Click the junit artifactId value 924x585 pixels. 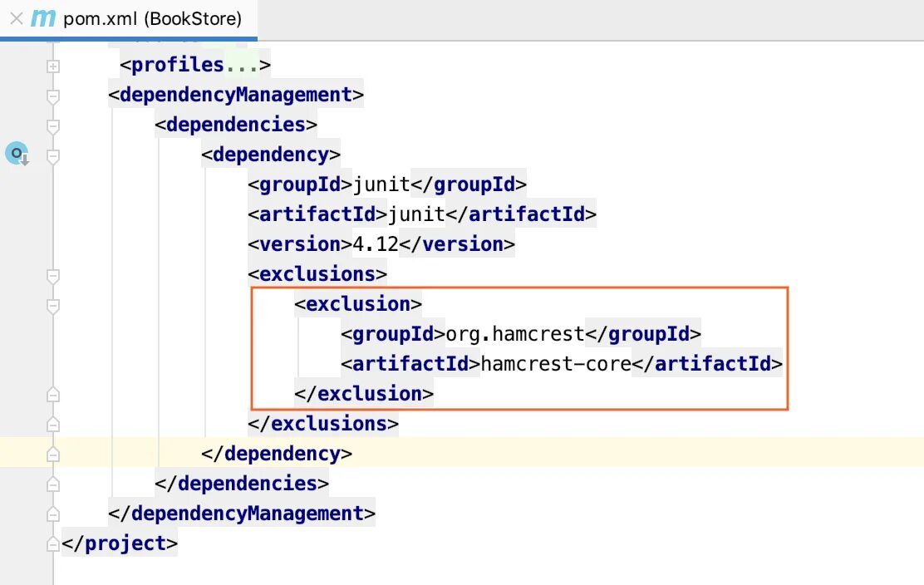click(x=416, y=214)
